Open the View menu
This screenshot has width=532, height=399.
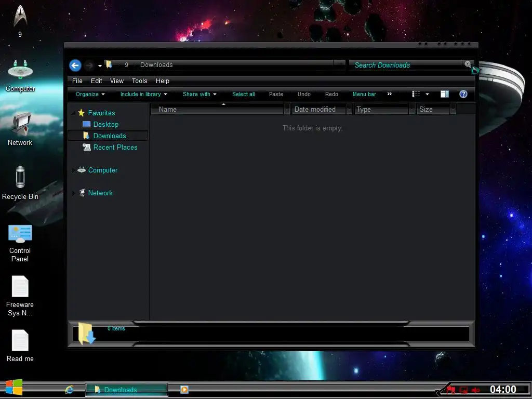117,81
